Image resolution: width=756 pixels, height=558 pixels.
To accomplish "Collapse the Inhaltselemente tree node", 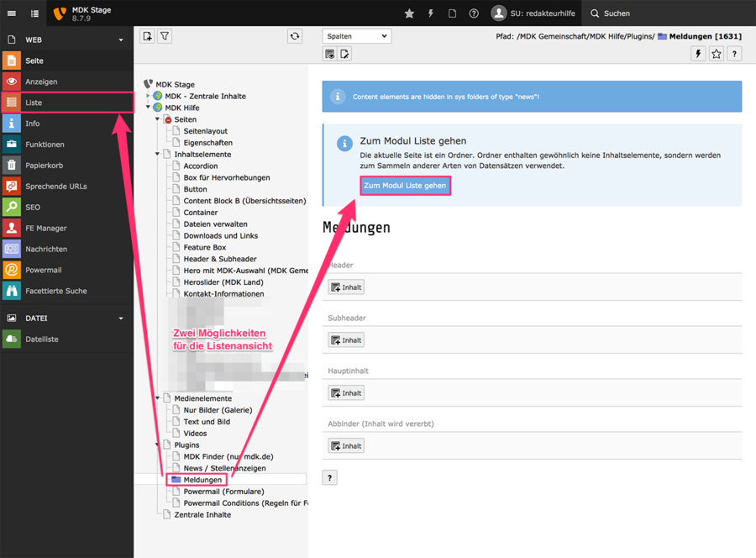I will coord(157,154).
